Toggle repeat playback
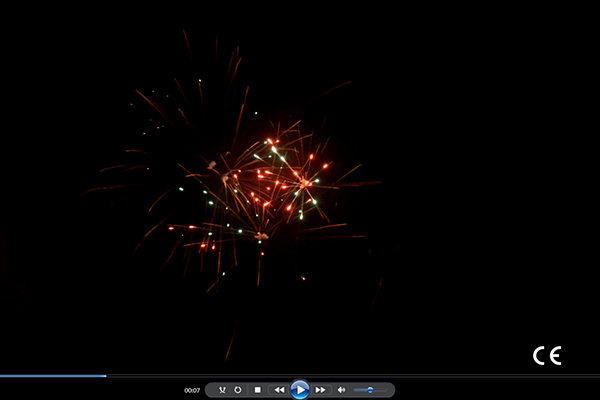Image resolution: width=600 pixels, height=400 pixels. pos(238,390)
